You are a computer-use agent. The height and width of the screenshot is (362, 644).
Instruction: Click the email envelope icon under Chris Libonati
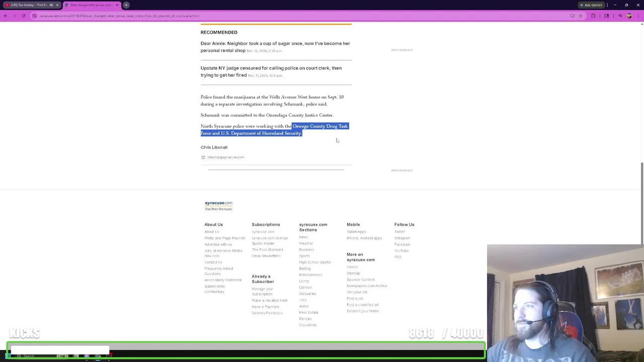[203, 157]
